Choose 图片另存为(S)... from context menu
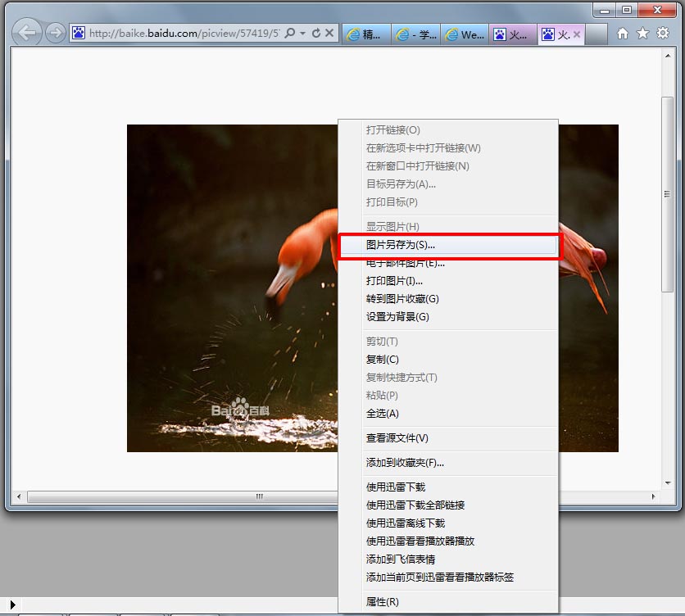This screenshot has width=685, height=616. pyautogui.click(x=401, y=245)
